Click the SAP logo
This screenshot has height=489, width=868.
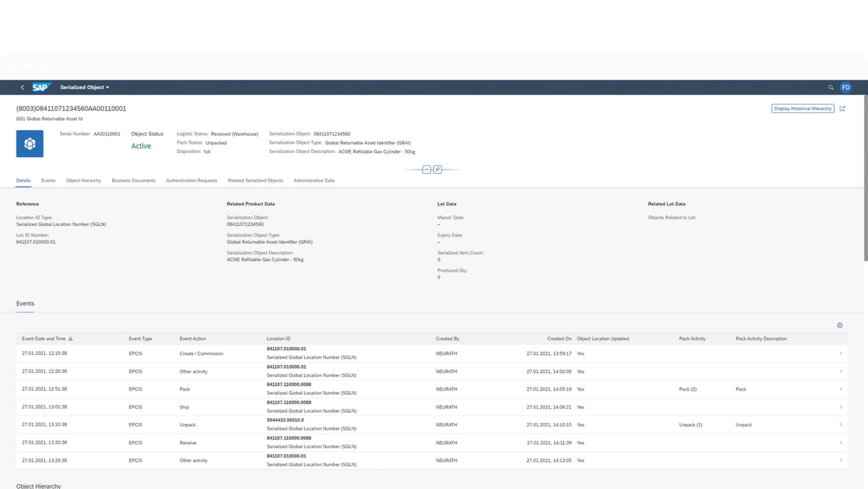pos(41,88)
